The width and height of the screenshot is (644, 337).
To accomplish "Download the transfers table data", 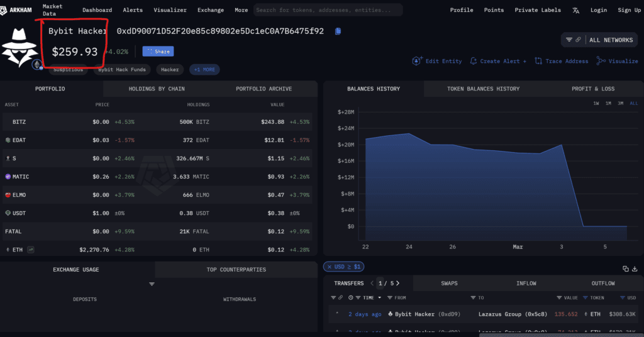I will tap(635, 268).
